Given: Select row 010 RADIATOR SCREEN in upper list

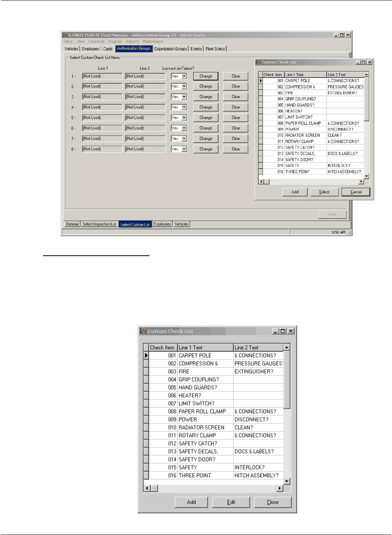Looking at the screenshot, I should coord(311,135).
